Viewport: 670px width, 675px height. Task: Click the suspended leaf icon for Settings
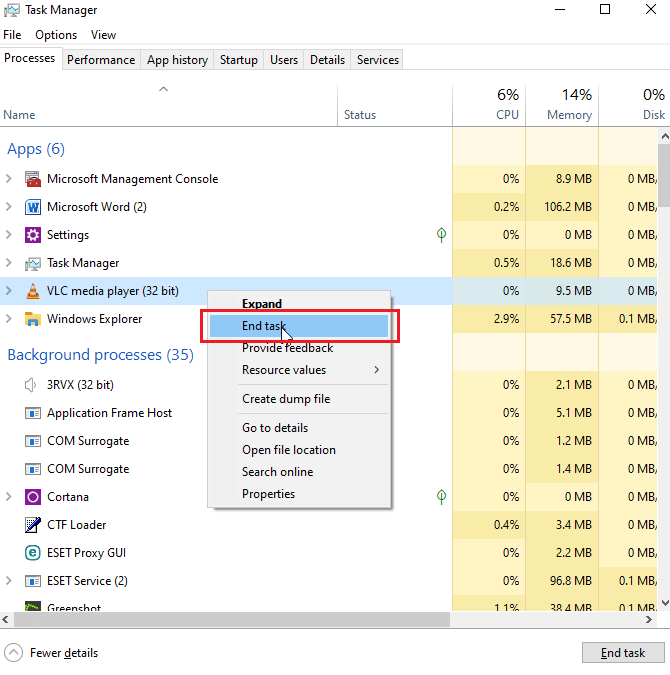[x=441, y=235]
